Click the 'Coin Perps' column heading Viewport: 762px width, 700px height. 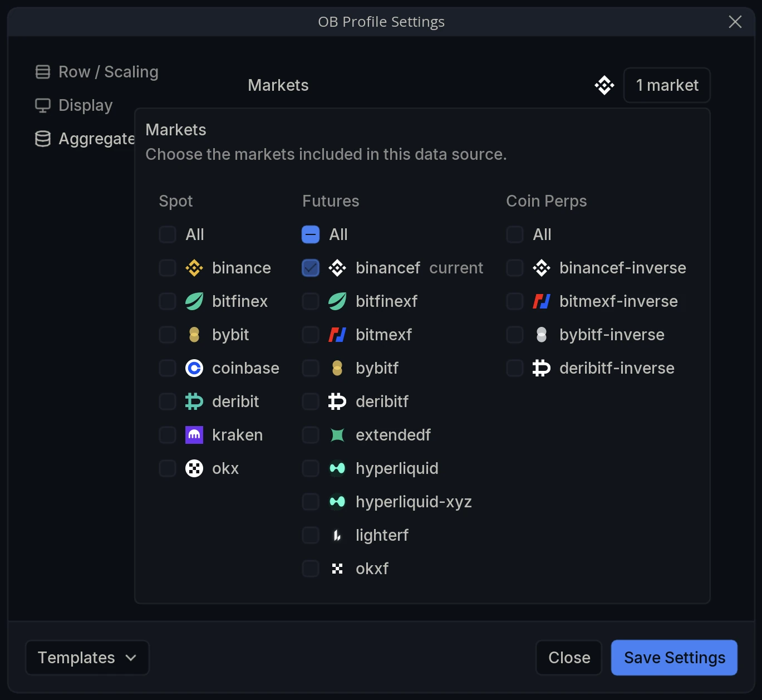[547, 201]
